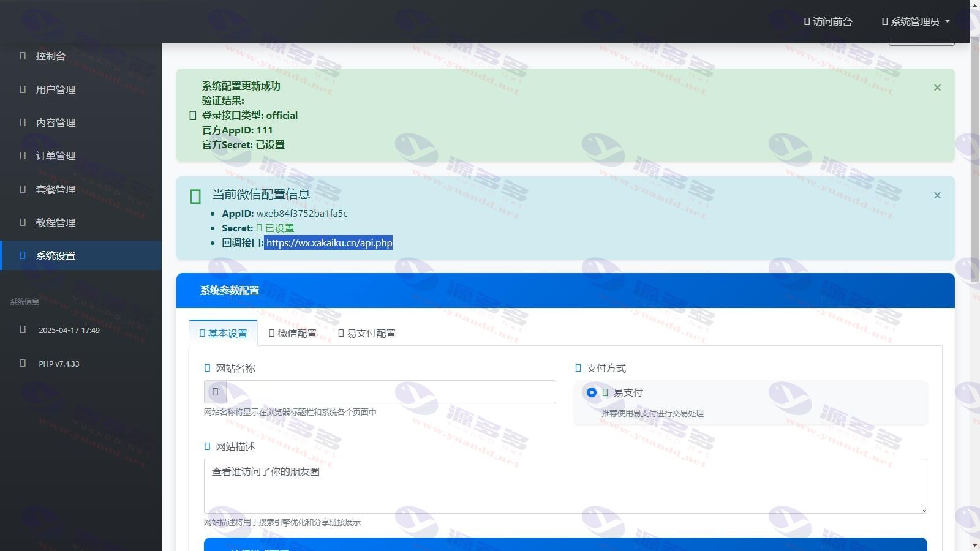Click the page vertical scrollbar
Screen dimensions: 980x551
(x=975, y=159)
